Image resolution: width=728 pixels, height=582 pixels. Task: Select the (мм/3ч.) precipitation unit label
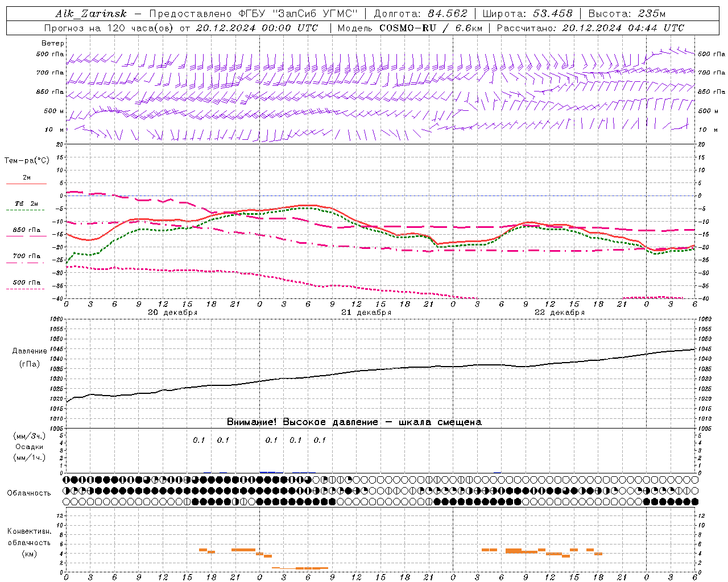click(29, 436)
